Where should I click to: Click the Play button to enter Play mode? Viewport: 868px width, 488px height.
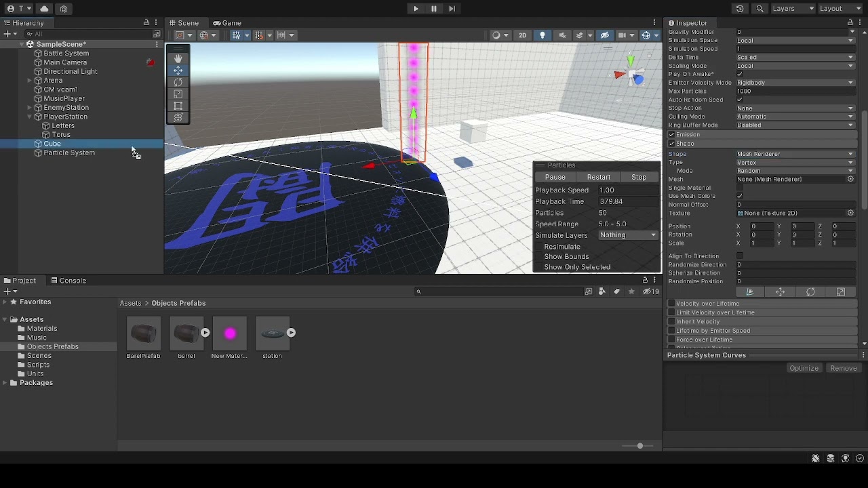415,9
